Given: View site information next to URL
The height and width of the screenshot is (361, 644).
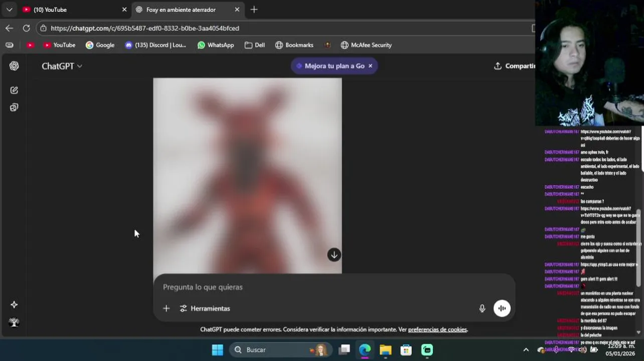Looking at the screenshot, I should [x=44, y=28].
